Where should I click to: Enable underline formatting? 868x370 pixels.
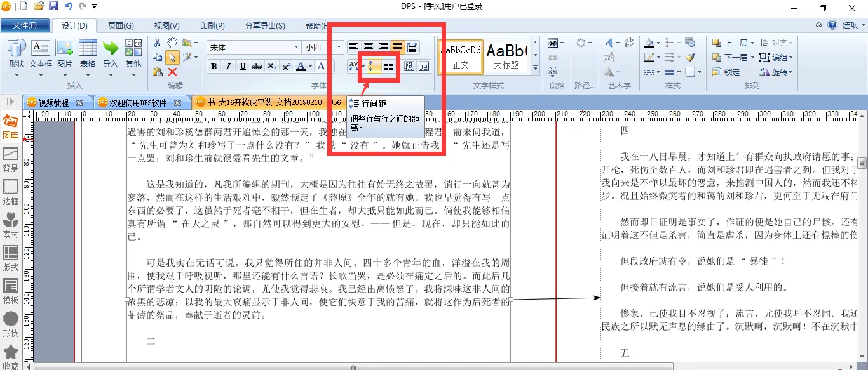click(x=243, y=67)
